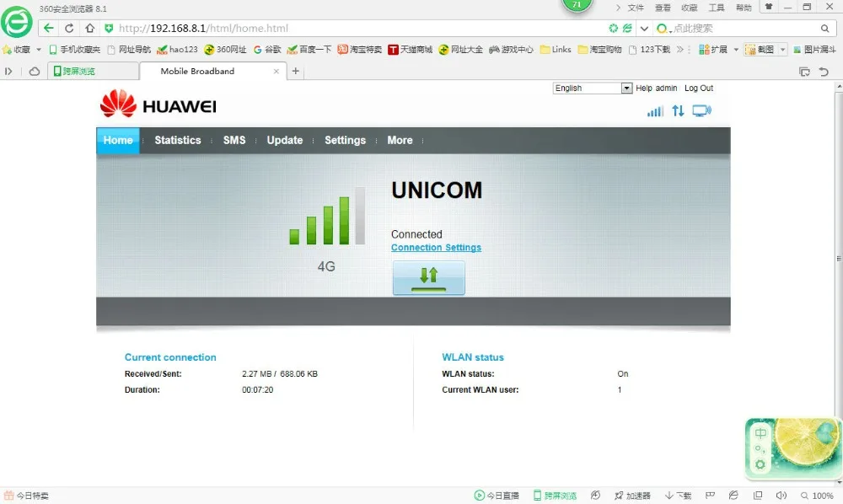Select the Home navigation tab
This screenshot has height=504, width=843.
point(118,140)
